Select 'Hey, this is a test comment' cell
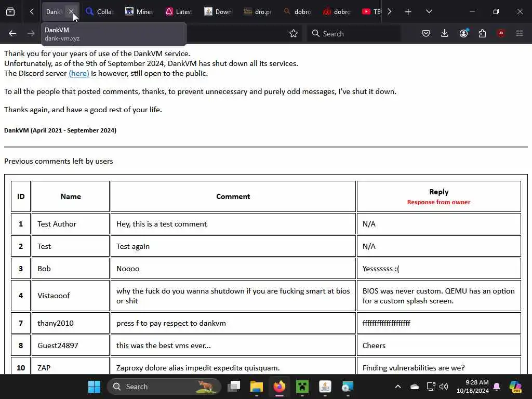532x399 pixels. coord(233,224)
